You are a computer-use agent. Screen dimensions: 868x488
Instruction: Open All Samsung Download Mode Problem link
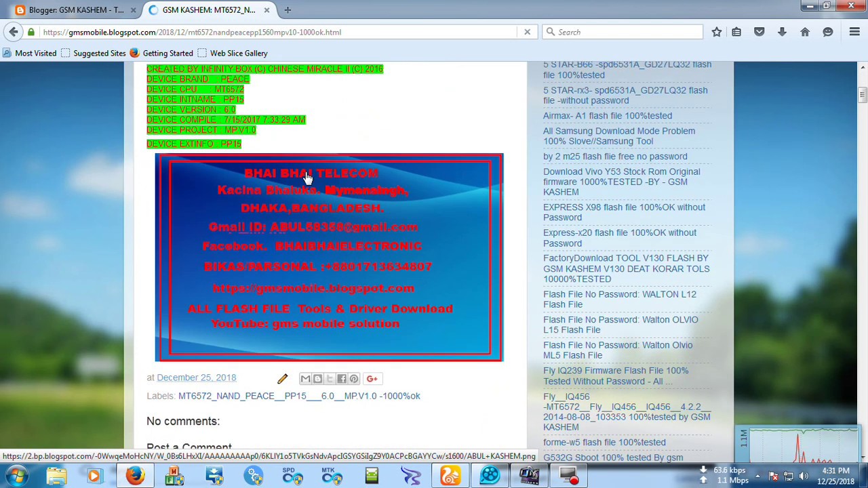[x=619, y=136]
